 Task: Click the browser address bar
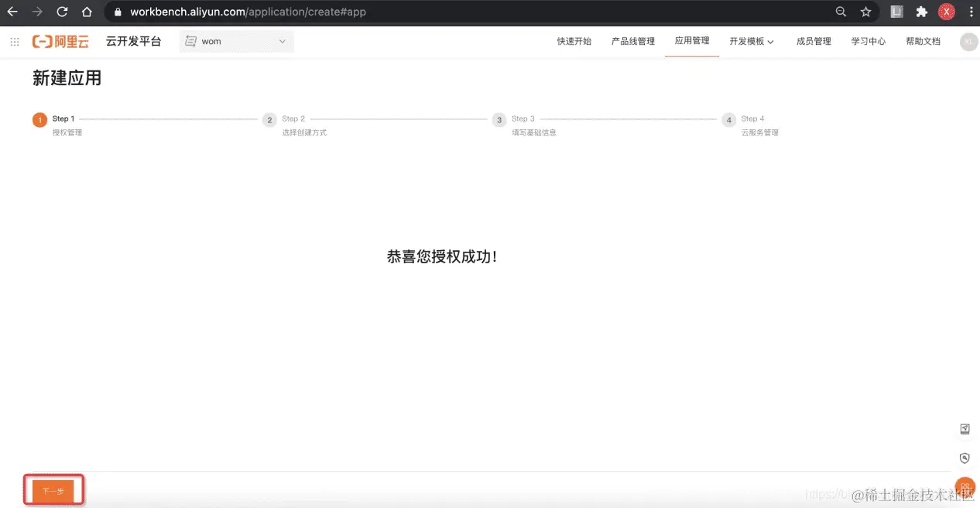click(310, 12)
